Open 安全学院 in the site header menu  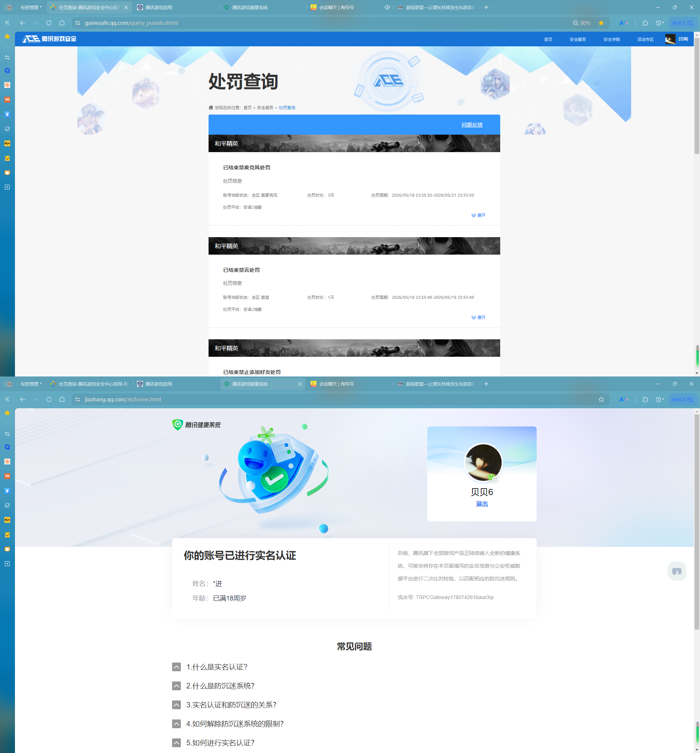(611, 39)
